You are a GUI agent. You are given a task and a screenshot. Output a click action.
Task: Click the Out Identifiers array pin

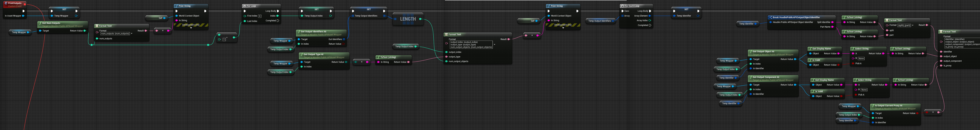coord(344,39)
